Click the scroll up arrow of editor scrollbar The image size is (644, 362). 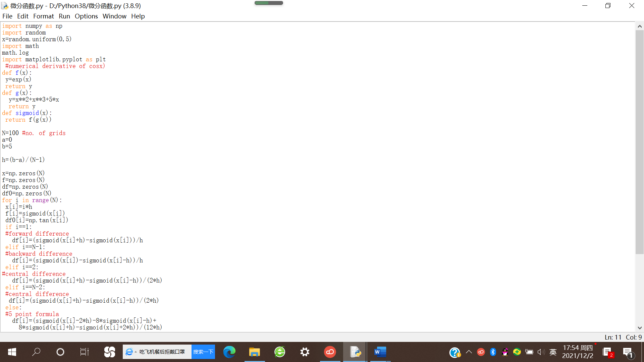tap(640, 26)
